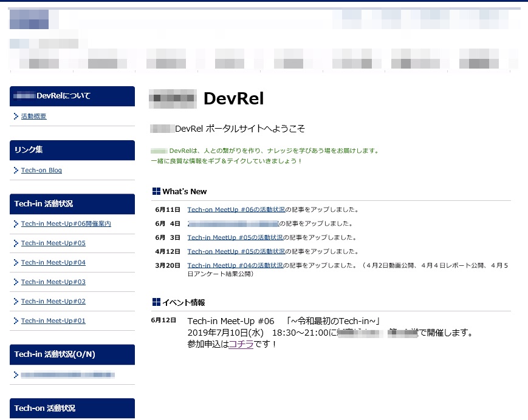Select the DevRelについて sidebar header

[72, 96]
